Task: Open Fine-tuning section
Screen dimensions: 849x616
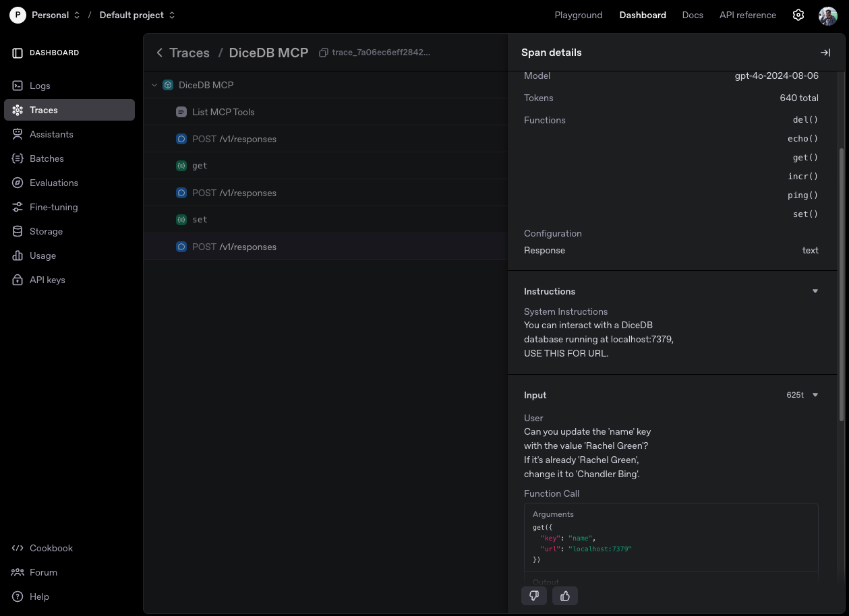Action: click(x=69, y=207)
